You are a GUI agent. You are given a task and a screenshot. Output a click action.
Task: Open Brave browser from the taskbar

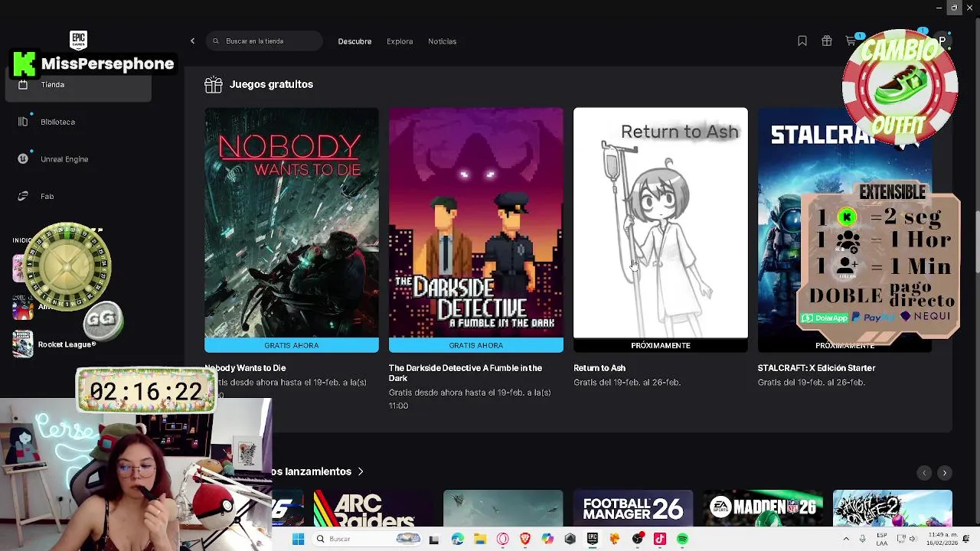click(524, 539)
